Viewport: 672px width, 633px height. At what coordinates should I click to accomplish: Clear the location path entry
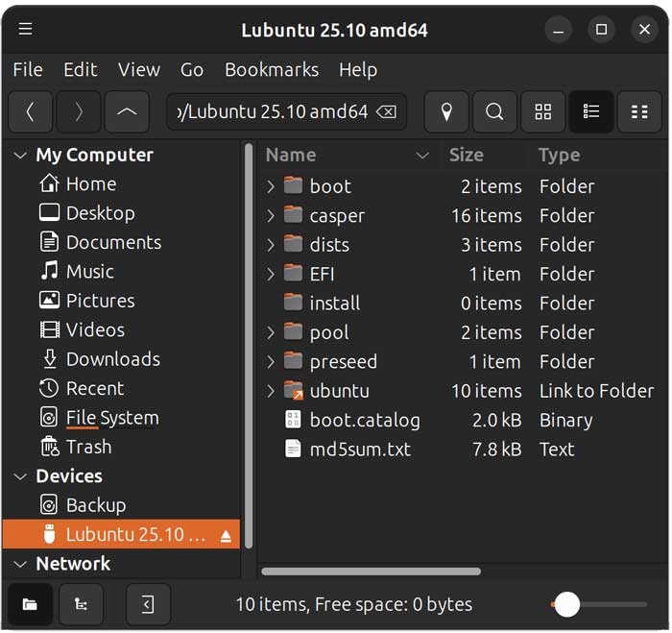(387, 112)
